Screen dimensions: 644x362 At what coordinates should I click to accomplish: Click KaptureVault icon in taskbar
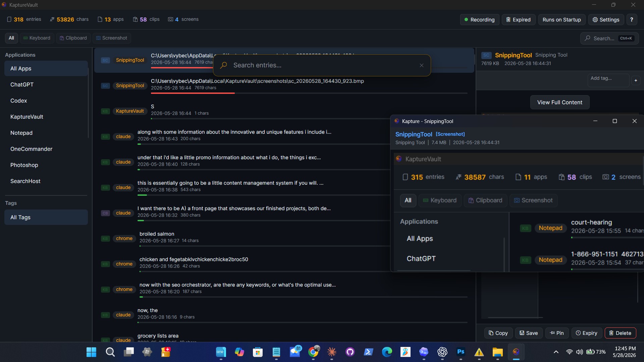pos(516,352)
